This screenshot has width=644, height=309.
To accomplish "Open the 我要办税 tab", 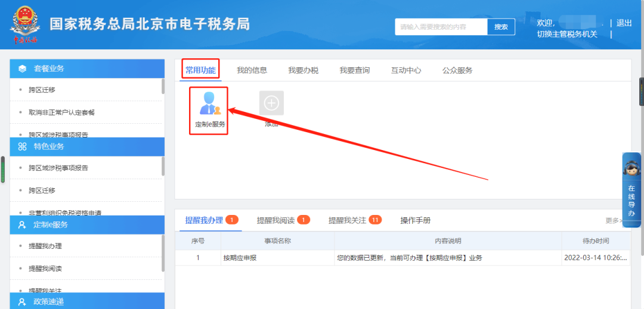I will 303,70.
